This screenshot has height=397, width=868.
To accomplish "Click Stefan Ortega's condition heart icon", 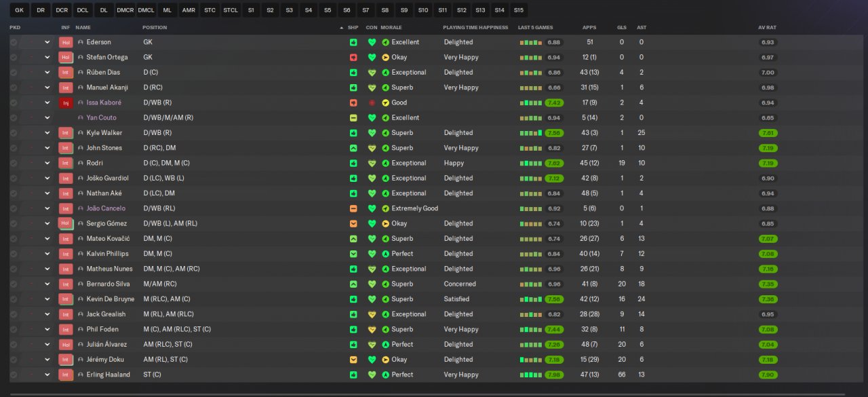I will (372, 57).
